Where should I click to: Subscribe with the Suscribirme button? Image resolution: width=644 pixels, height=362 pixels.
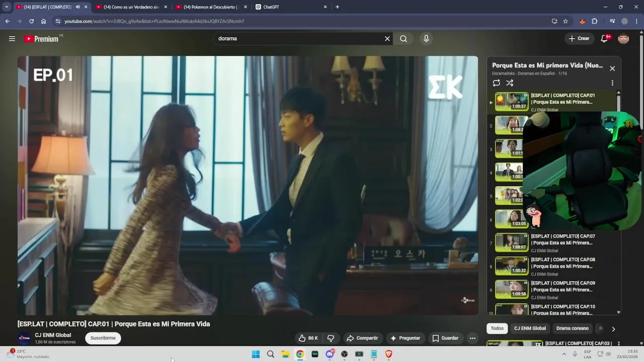coord(103,338)
